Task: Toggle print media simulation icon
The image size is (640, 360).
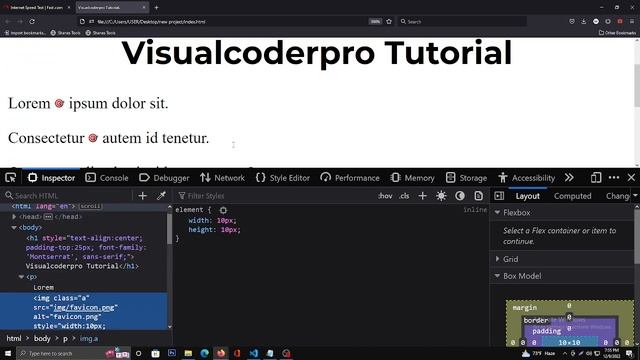Action: pyautogui.click(x=478, y=196)
